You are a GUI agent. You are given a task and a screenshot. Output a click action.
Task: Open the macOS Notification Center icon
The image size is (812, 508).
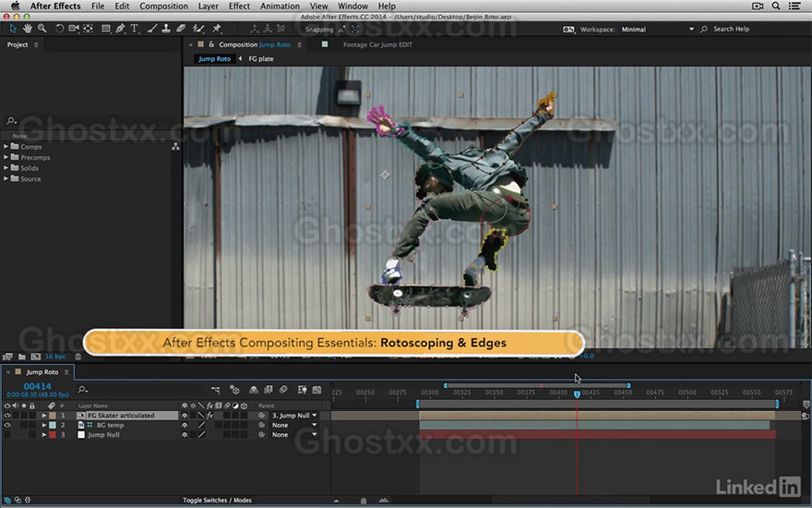click(794, 6)
